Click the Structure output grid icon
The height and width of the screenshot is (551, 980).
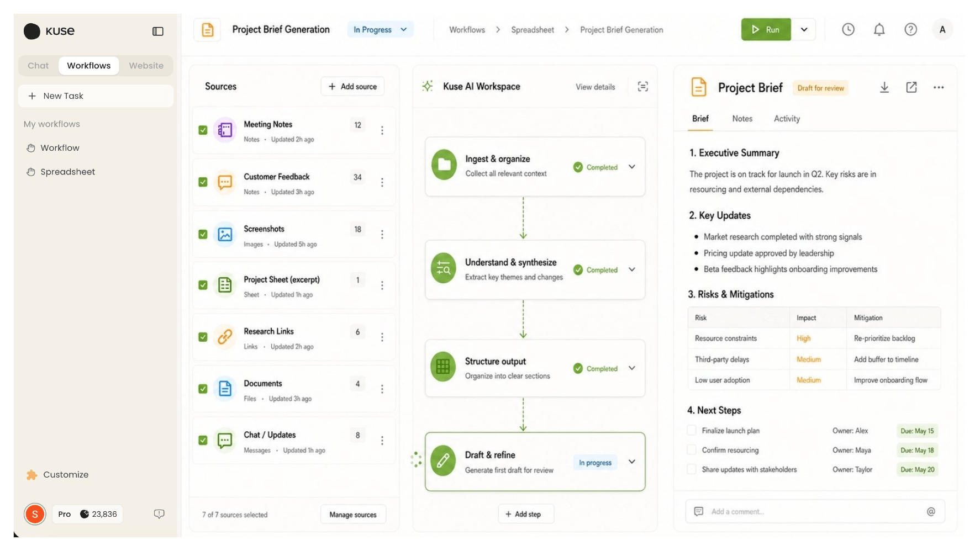(x=444, y=367)
